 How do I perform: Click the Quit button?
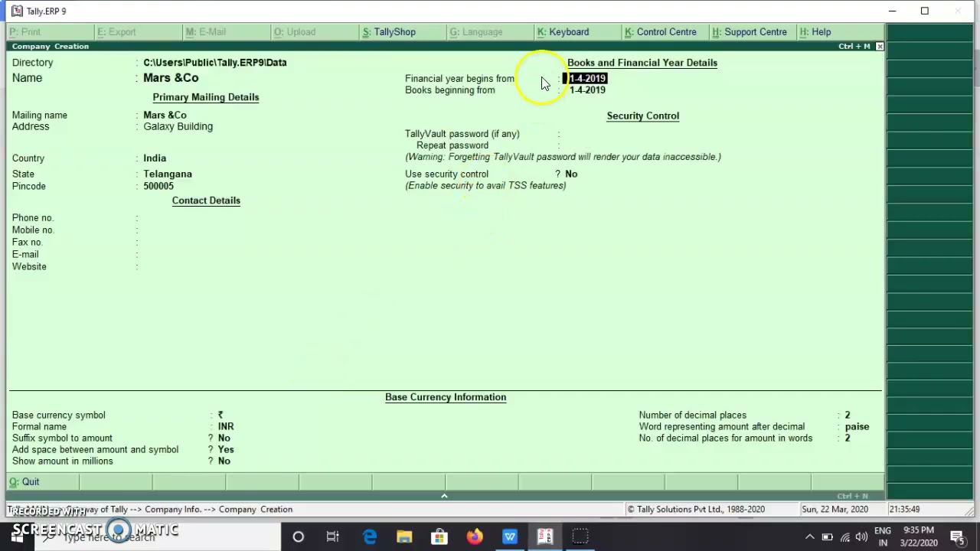24,482
